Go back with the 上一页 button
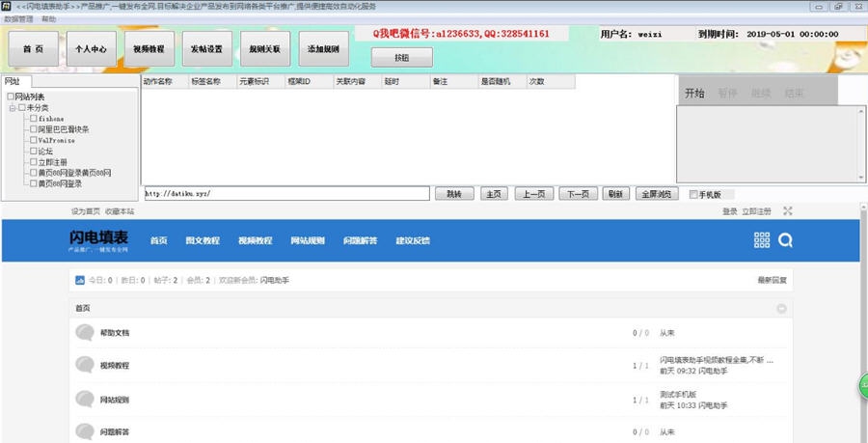Screen dimensions: 868x443 click(534, 194)
